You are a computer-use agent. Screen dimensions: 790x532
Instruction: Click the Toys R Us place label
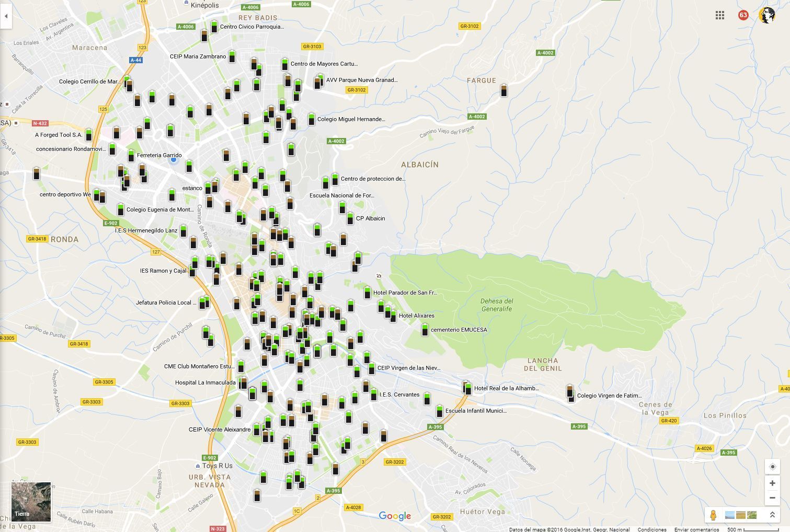[x=217, y=466]
